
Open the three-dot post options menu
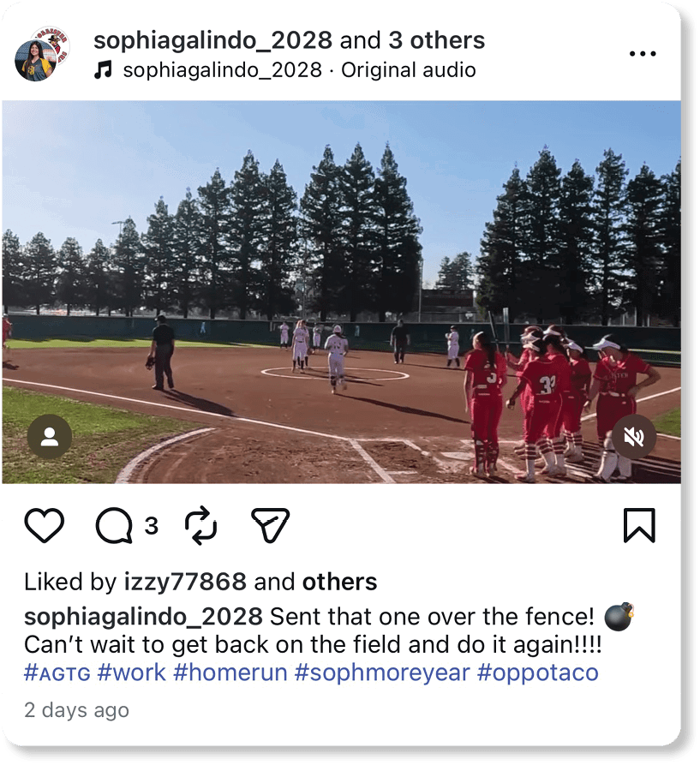tap(643, 54)
